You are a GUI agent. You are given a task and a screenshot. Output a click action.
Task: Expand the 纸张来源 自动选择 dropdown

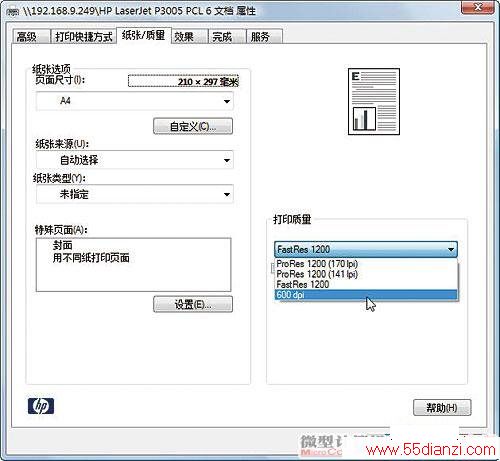(x=135, y=160)
